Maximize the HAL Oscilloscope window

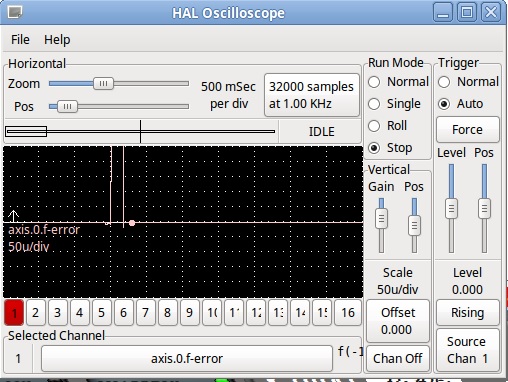(x=467, y=13)
